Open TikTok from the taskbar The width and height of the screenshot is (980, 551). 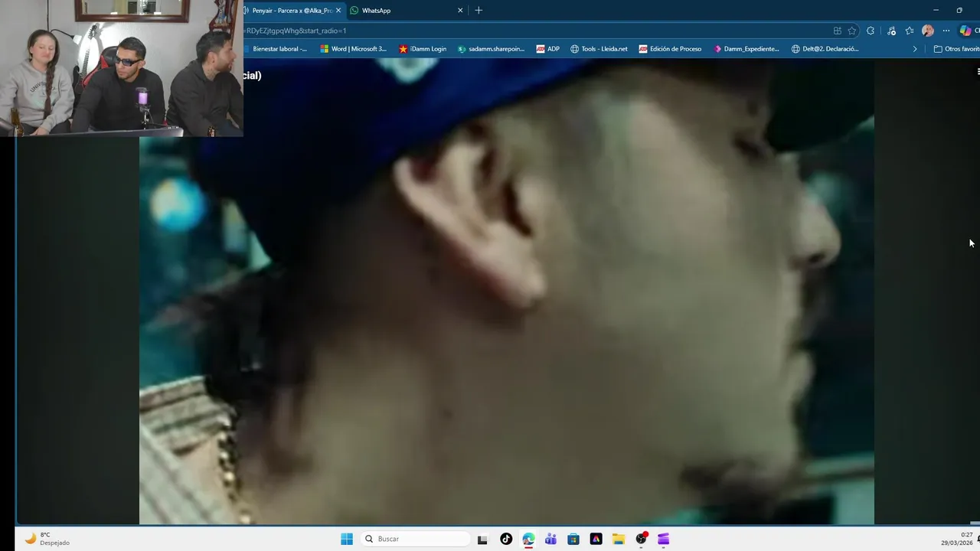[x=506, y=539]
